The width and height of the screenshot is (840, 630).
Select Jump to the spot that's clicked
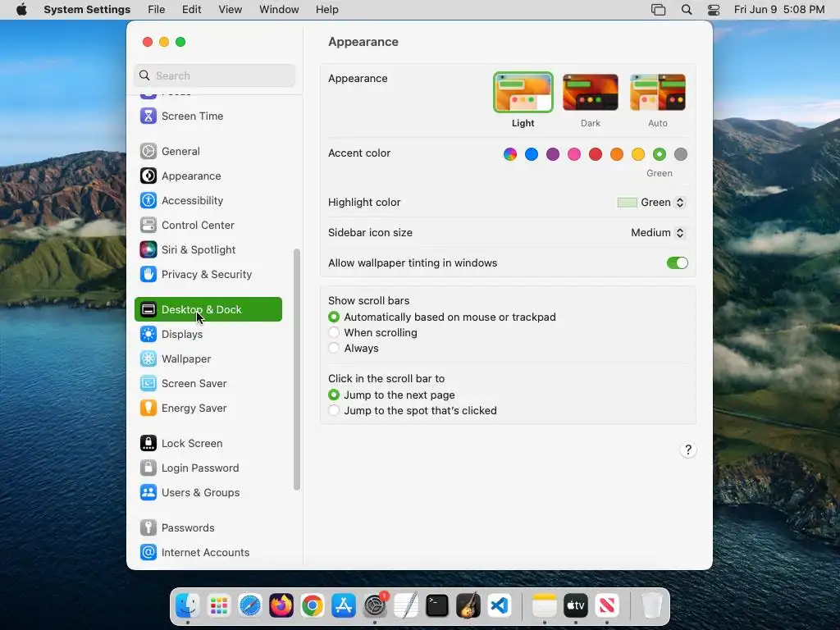(x=334, y=410)
